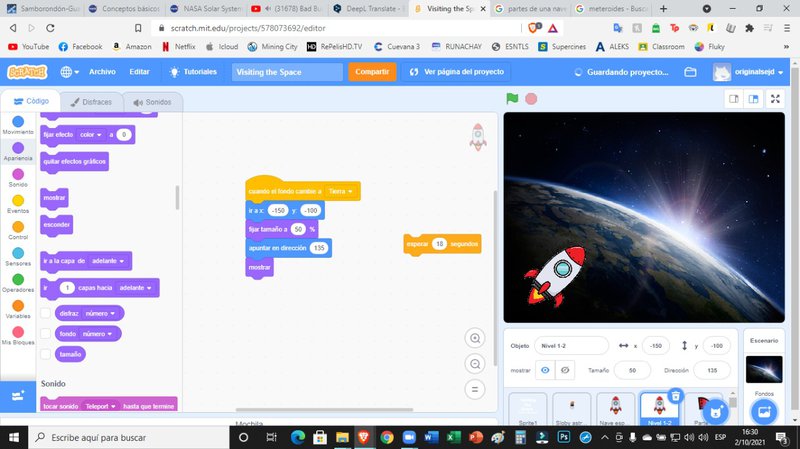Select the Control block category

[x=18, y=230]
